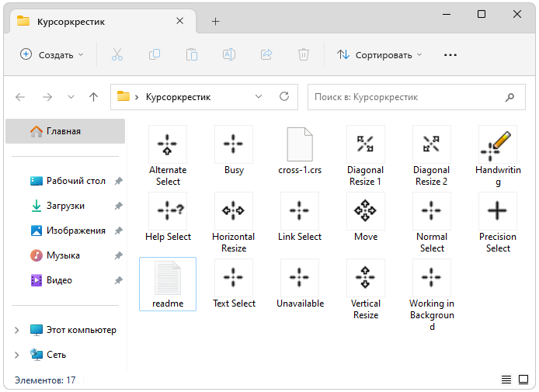Switch to the Курсоркрестик tab
The height and width of the screenshot is (392, 539).
point(103,21)
